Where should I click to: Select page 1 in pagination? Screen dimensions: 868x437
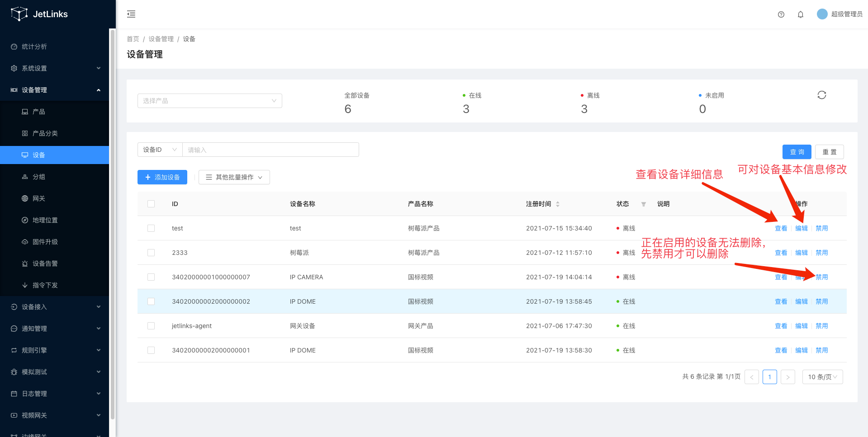[x=770, y=377]
